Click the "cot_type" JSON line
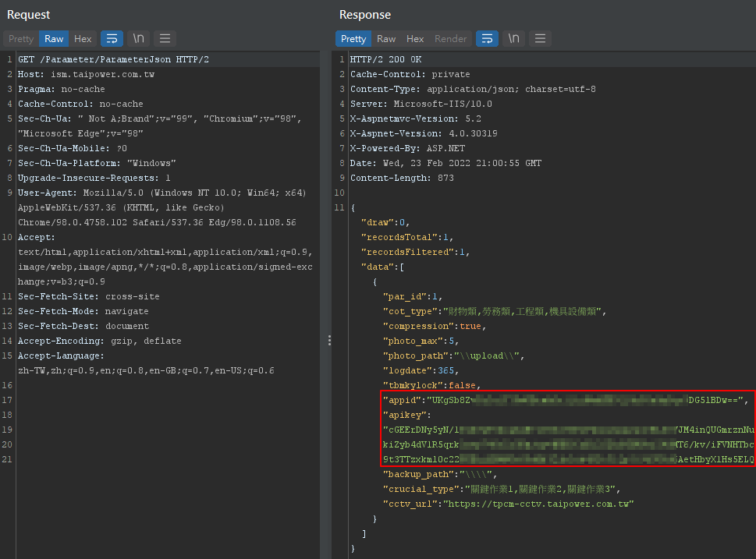This screenshot has height=559, width=756. (495, 311)
